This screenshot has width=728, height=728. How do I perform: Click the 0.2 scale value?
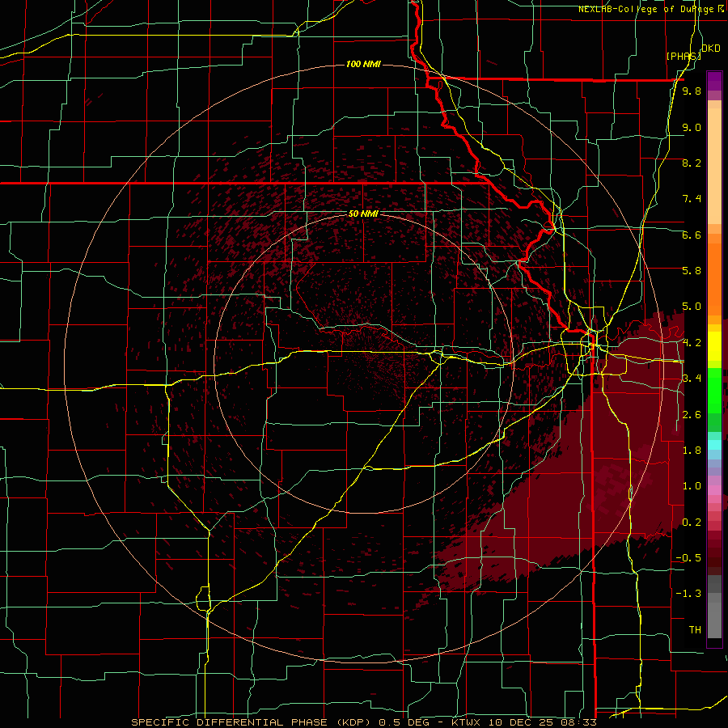coord(692,523)
